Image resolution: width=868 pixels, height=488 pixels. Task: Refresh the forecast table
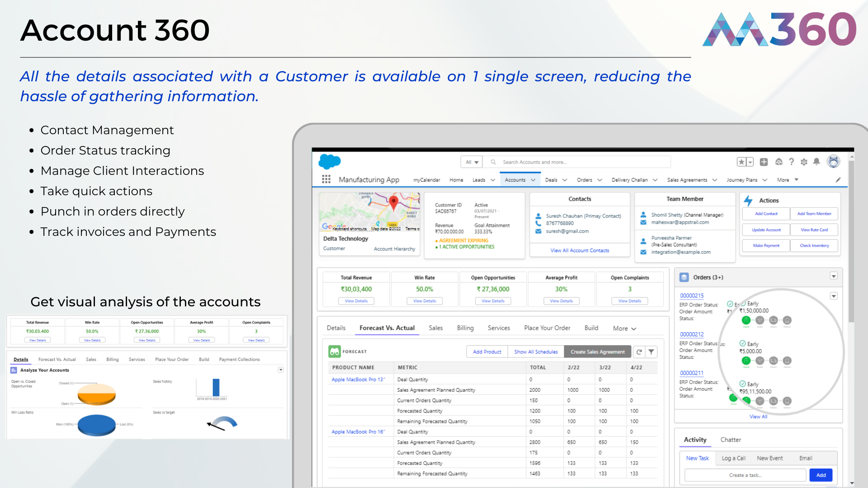pos(639,352)
